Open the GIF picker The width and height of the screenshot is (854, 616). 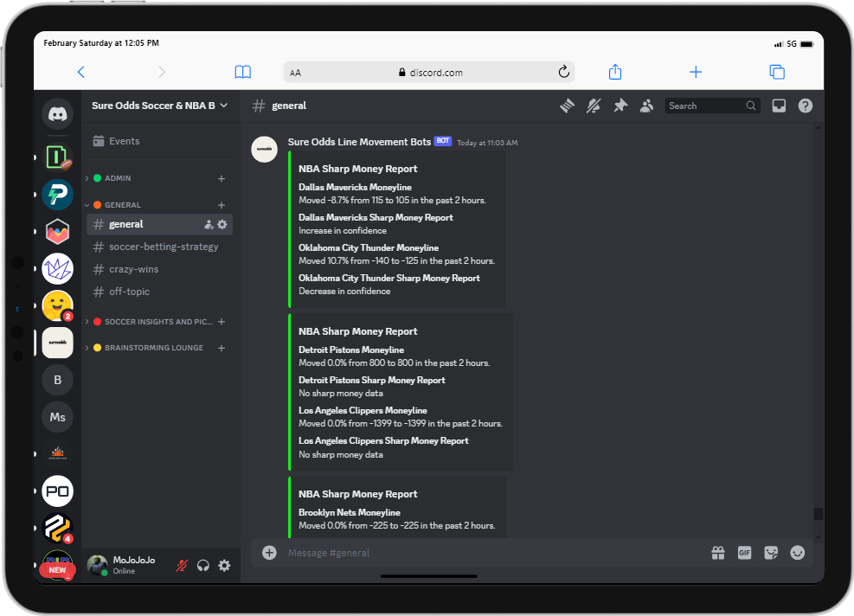coord(744,553)
